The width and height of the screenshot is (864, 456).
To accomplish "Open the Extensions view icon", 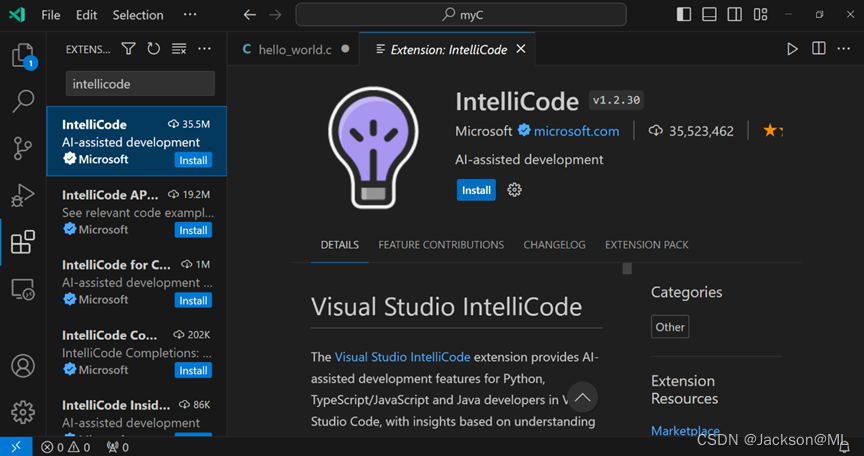I will point(23,242).
